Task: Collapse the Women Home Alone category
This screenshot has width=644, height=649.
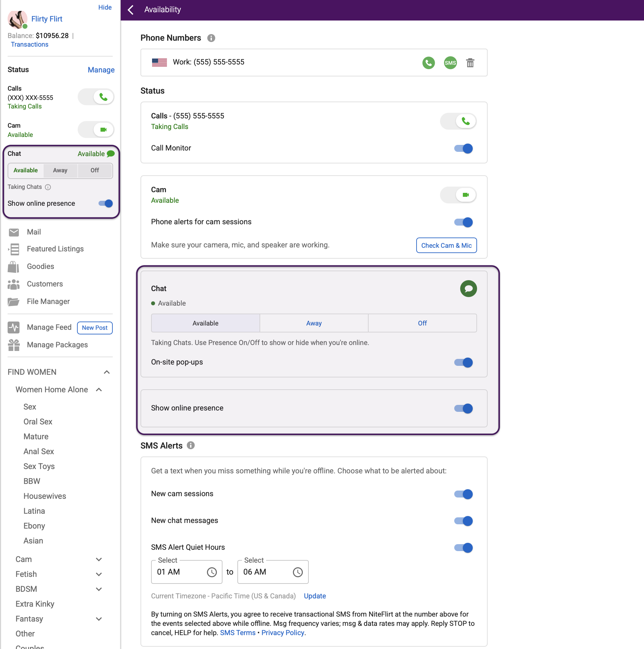Action: pos(99,390)
